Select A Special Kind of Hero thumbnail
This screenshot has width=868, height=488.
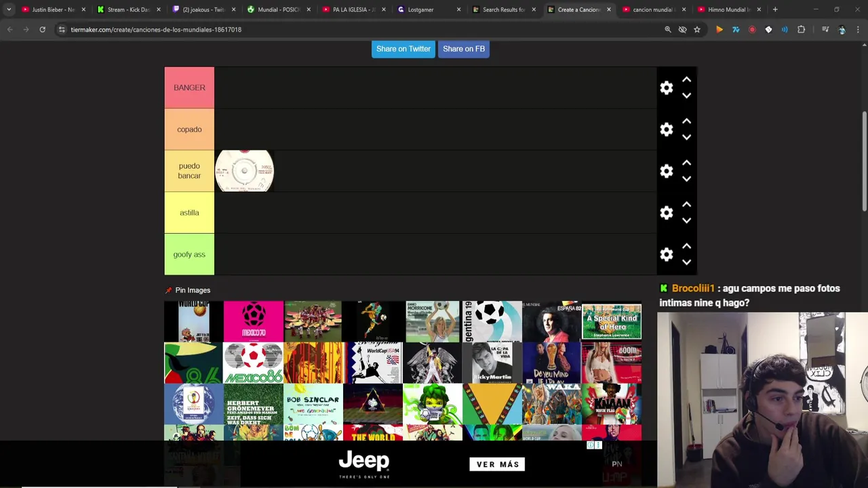tap(612, 321)
